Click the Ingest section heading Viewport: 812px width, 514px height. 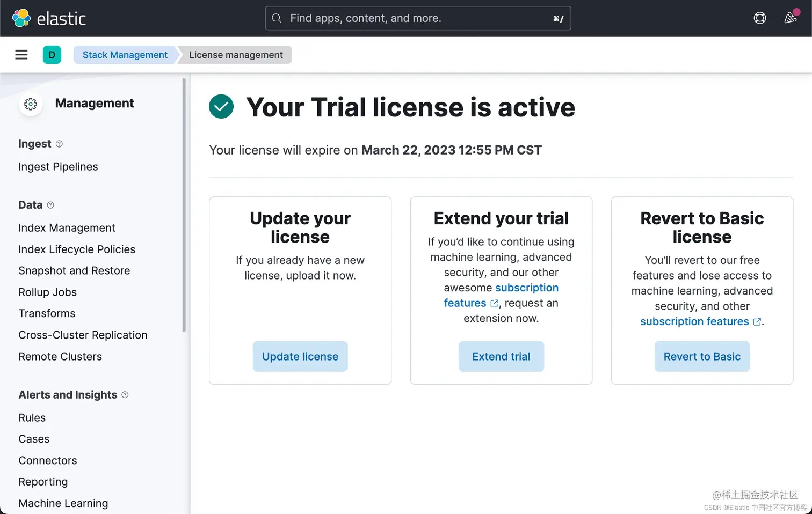[x=35, y=144]
